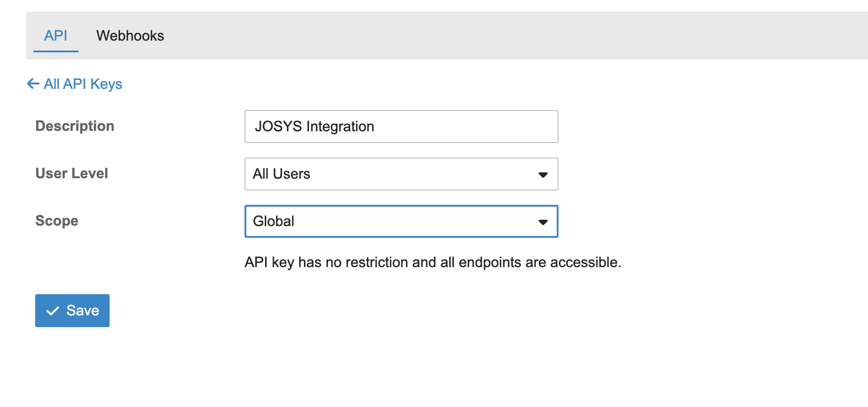Click the left arrow icon beside All API Keys

click(33, 83)
